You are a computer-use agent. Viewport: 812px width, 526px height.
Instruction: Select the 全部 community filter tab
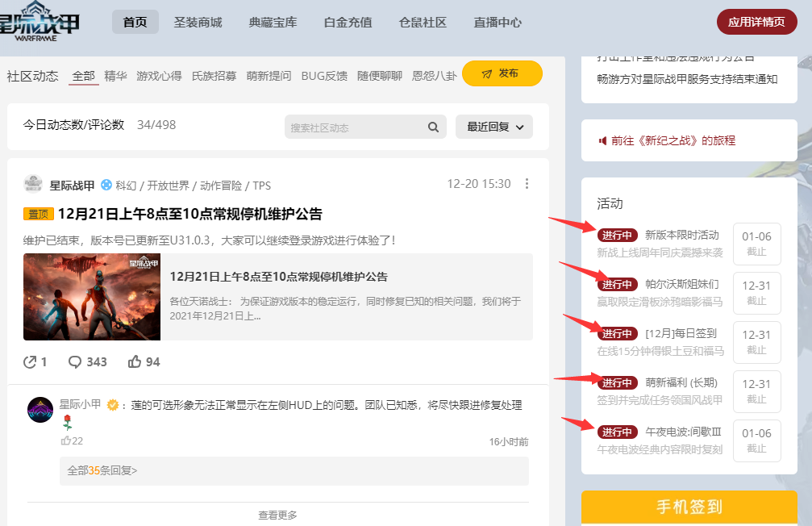click(x=83, y=76)
